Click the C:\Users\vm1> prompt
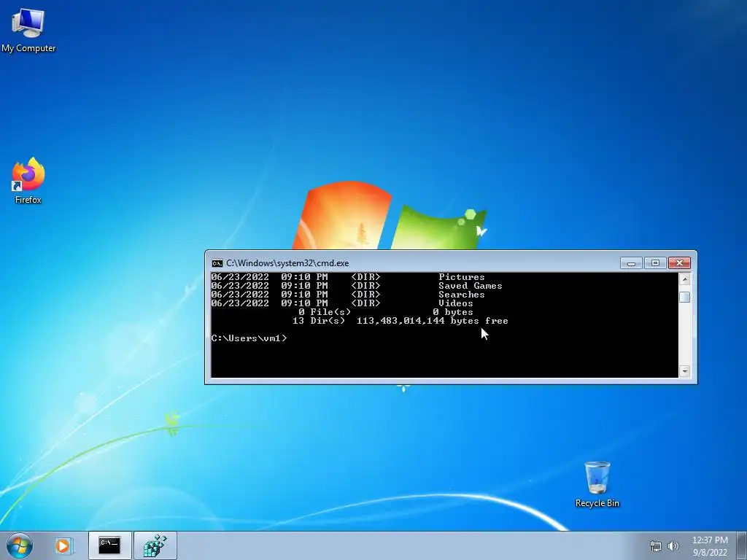This screenshot has height=560, width=747. coord(249,338)
